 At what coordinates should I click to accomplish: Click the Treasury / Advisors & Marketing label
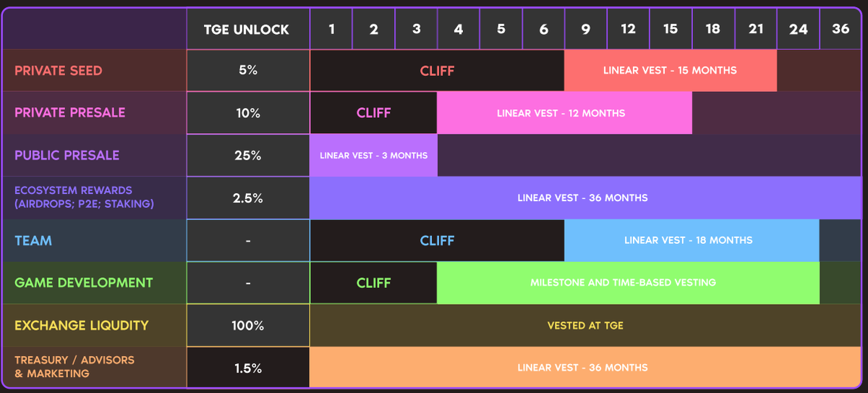[75, 367]
